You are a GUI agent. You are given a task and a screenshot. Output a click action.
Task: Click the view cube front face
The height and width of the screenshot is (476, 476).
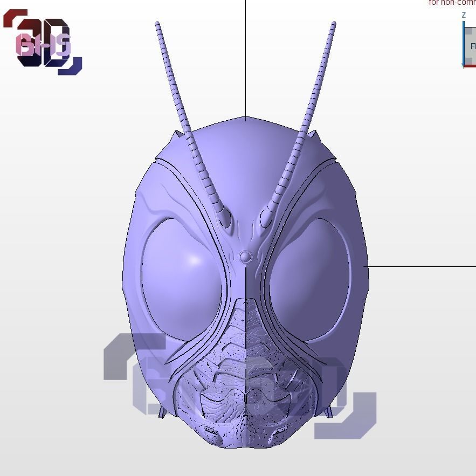pyautogui.click(x=471, y=45)
